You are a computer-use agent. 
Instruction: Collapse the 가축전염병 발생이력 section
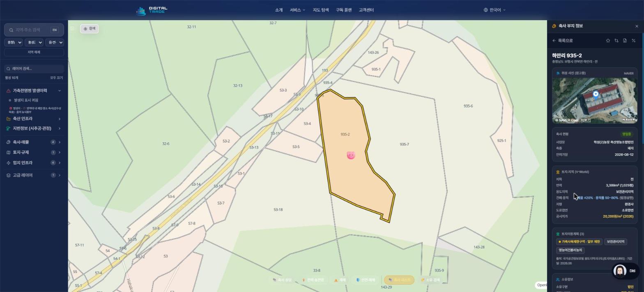[60, 91]
